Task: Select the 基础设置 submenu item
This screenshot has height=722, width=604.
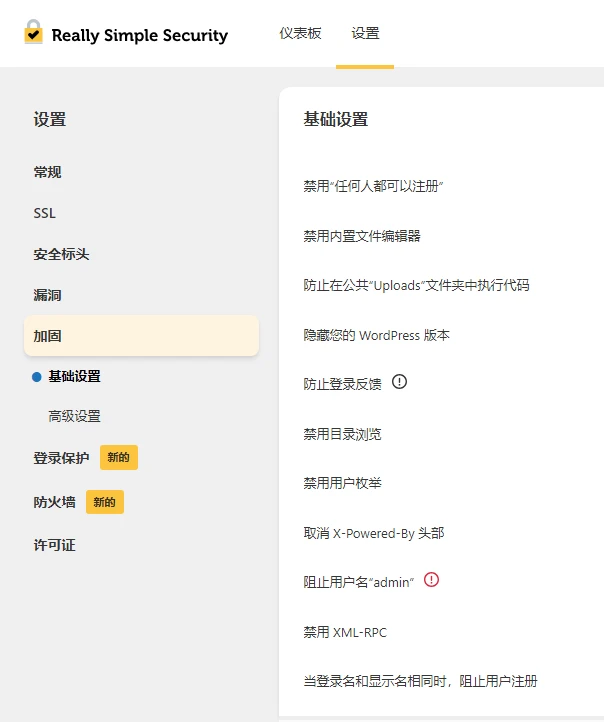Action: pos(75,377)
